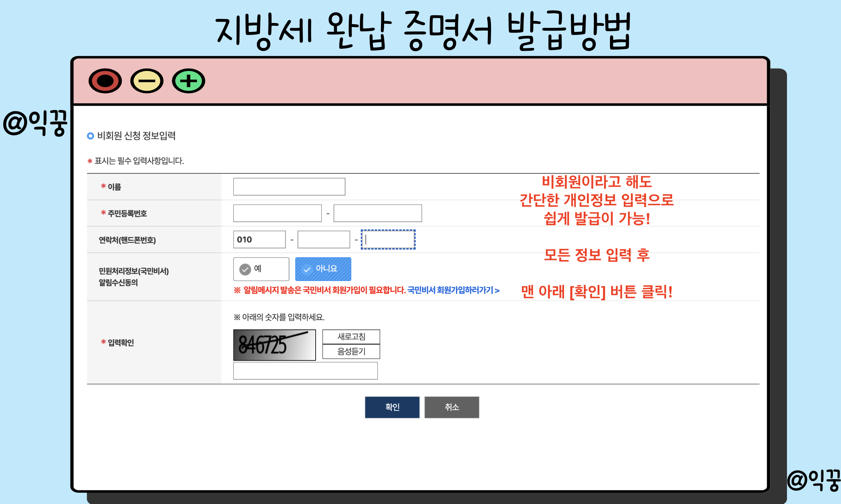Click the red record-style window icon
The image size is (841, 504).
[105, 81]
